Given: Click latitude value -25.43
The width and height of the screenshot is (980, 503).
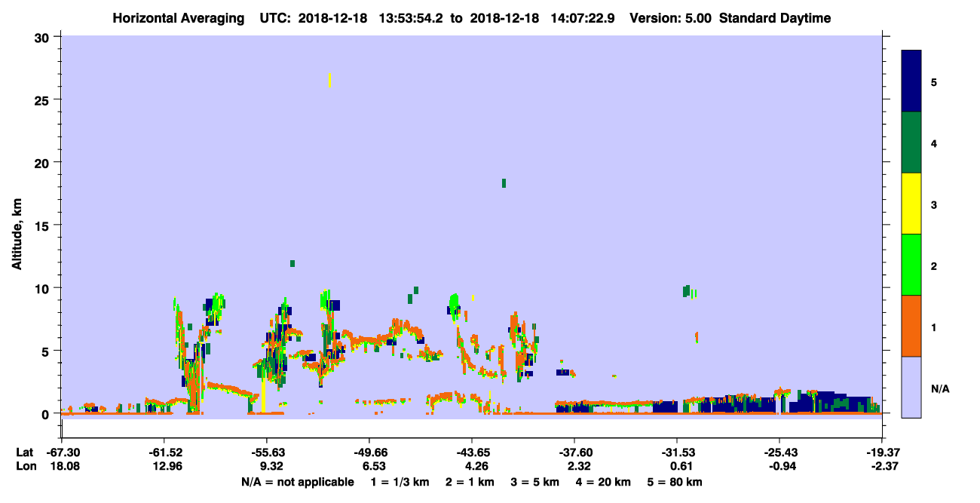Looking at the screenshot, I should [779, 452].
